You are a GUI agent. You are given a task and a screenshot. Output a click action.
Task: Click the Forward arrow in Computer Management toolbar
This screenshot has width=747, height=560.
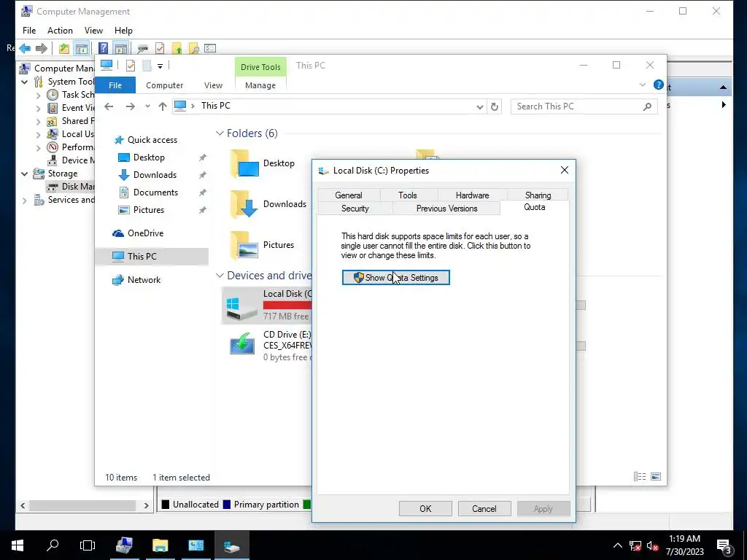coord(42,48)
